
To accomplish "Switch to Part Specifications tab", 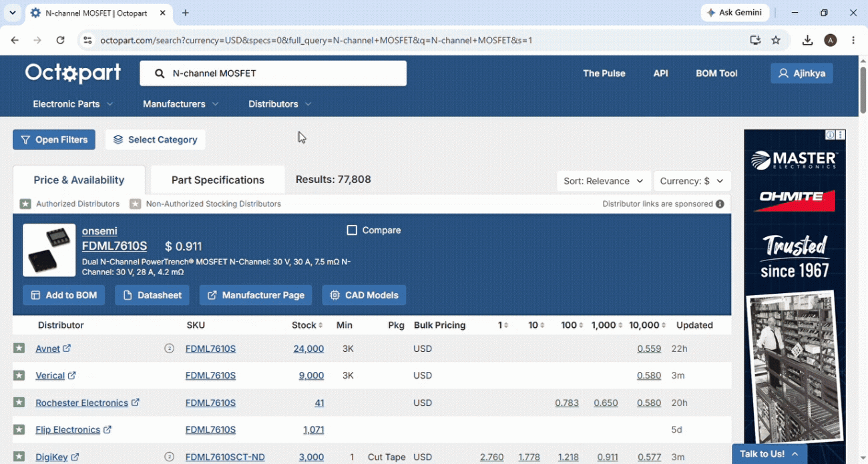I will coord(218,180).
